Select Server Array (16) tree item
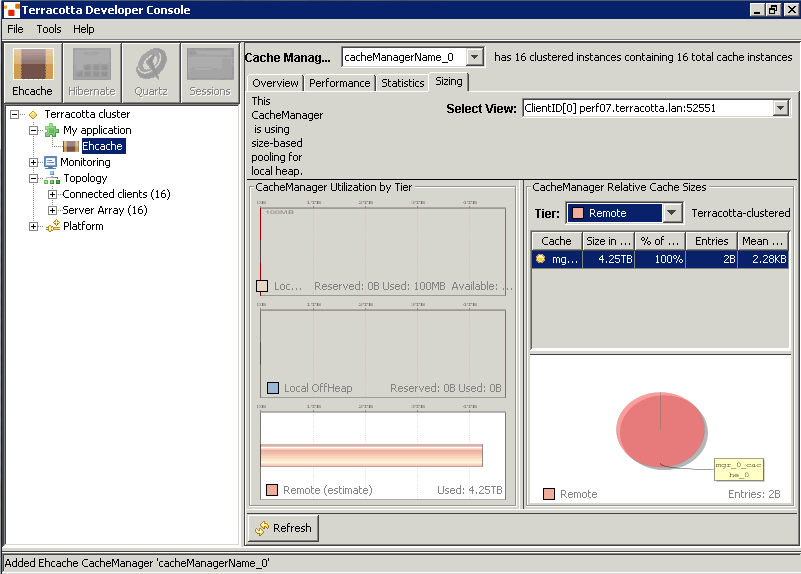 (105, 210)
